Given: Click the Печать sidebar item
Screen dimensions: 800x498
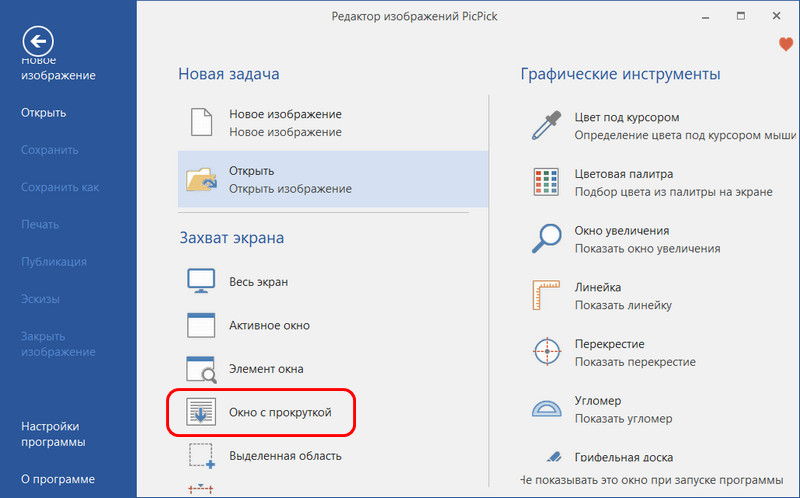Looking at the screenshot, I should coord(40,225).
